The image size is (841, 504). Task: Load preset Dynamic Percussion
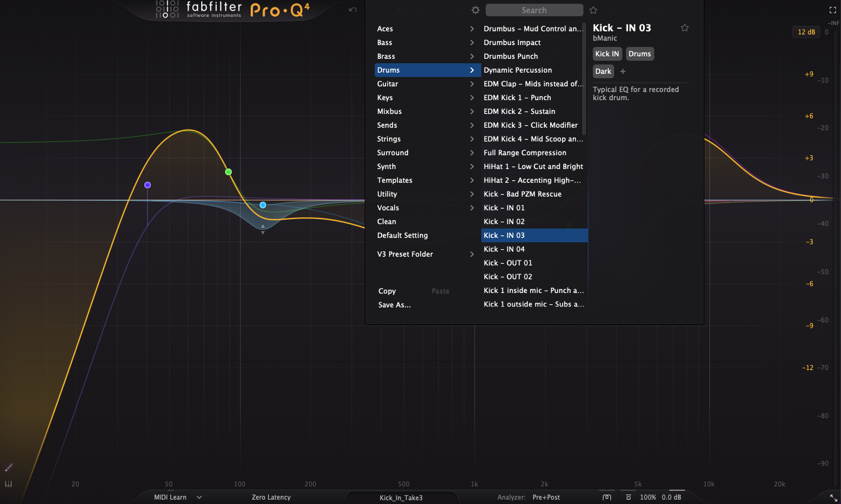[x=535, y=70]
